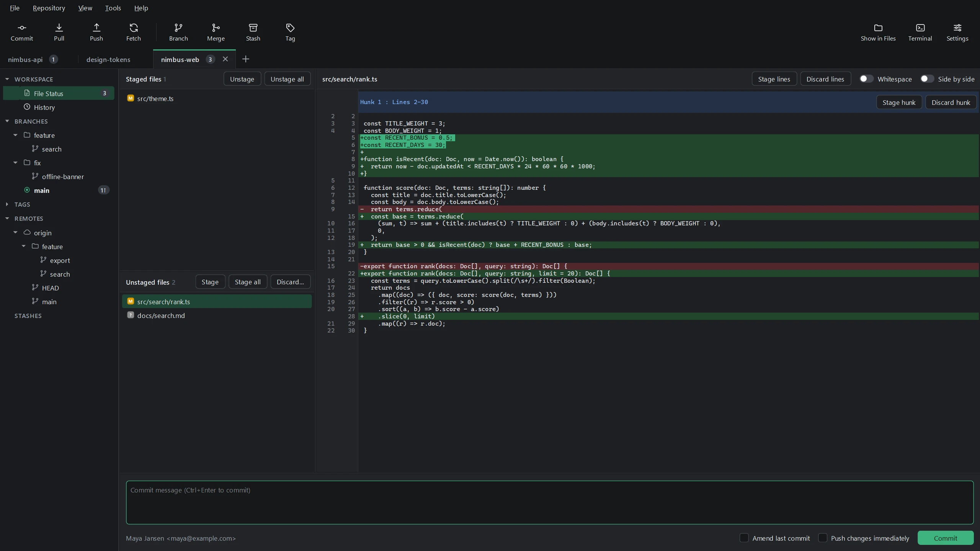This screenshot has height=551, width=980.
Task: Collapse the origin remote node
Action: pos(15,232)
